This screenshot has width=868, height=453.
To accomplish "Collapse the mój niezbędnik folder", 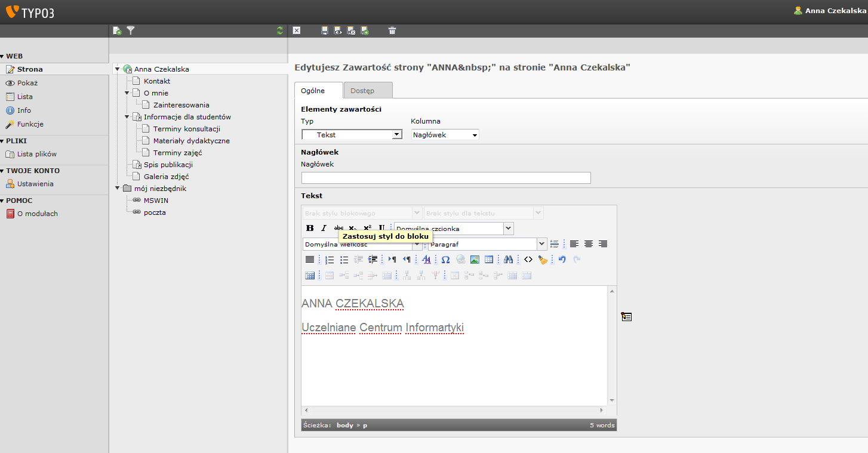I will (118, 189).
